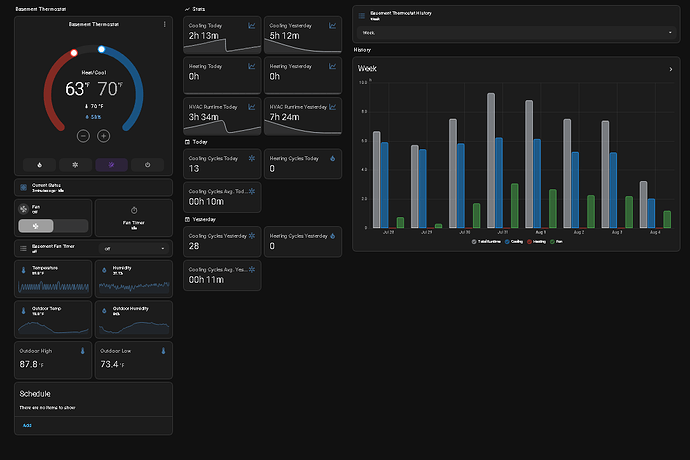Click the '3h 34m' HVAC Runtime Today value
Screen dimensions: 690x460
coord(203,117)
